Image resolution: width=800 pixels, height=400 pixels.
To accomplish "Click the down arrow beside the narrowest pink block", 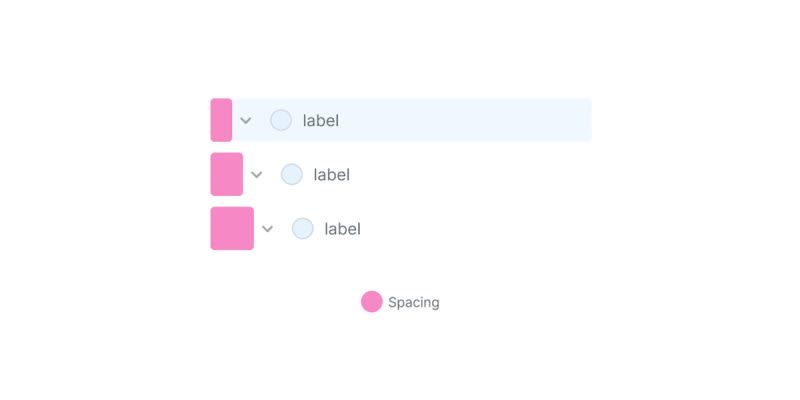I will click(x=246, y=121).
